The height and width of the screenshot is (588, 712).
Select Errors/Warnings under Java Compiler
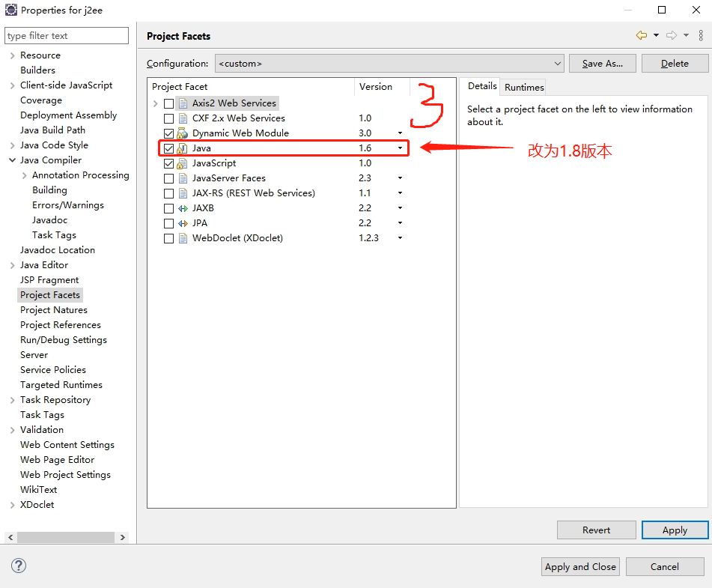point(68,205)
